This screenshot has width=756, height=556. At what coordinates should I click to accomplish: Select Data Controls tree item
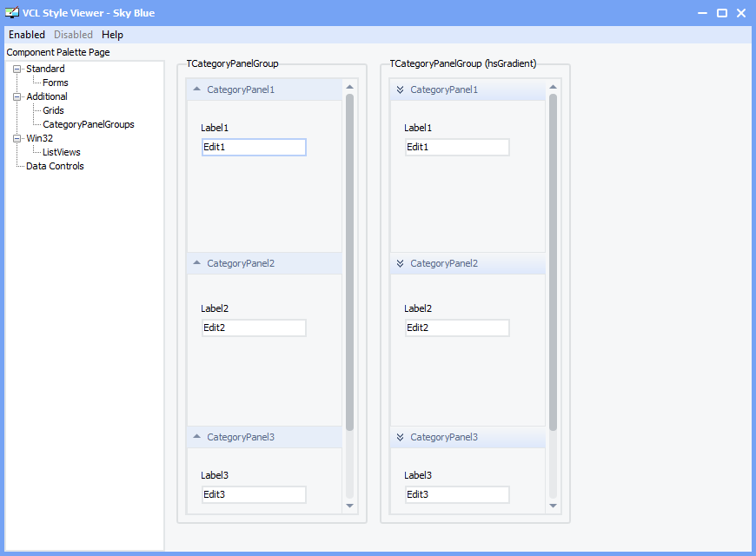click(x=55, y=166)
